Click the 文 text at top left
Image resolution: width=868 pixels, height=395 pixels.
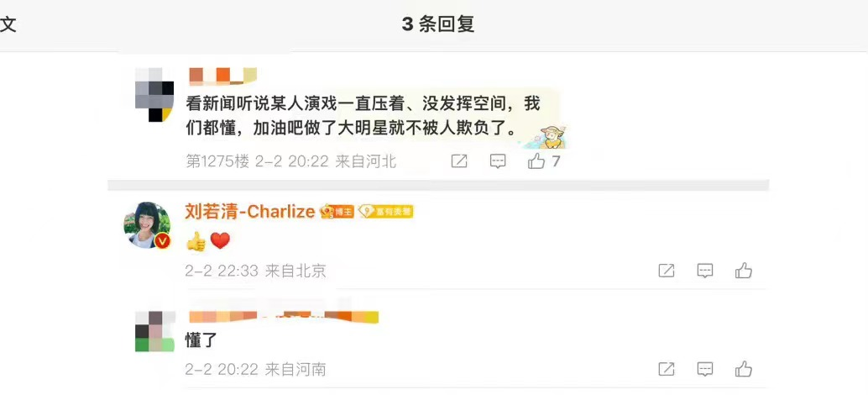coord(8,24)
